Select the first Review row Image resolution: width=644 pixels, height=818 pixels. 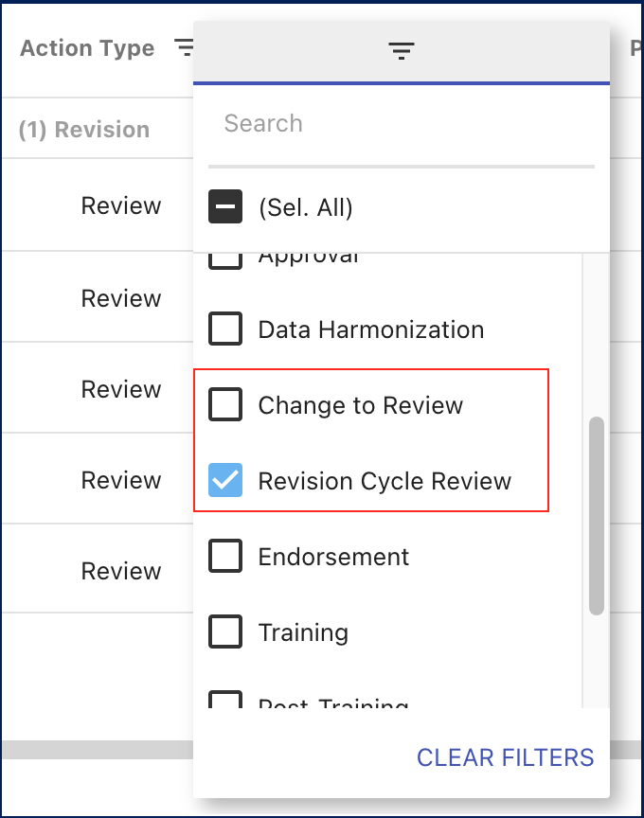click(121, 206)
